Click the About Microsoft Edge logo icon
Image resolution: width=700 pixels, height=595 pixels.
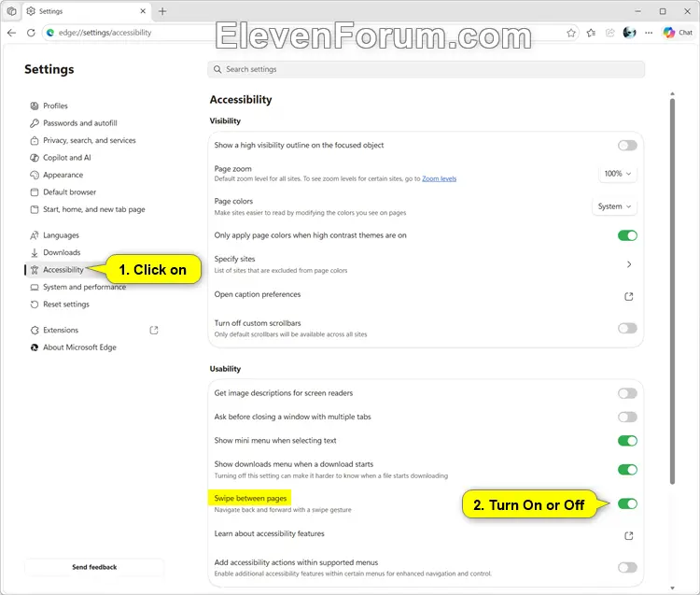tap(35, 347)
